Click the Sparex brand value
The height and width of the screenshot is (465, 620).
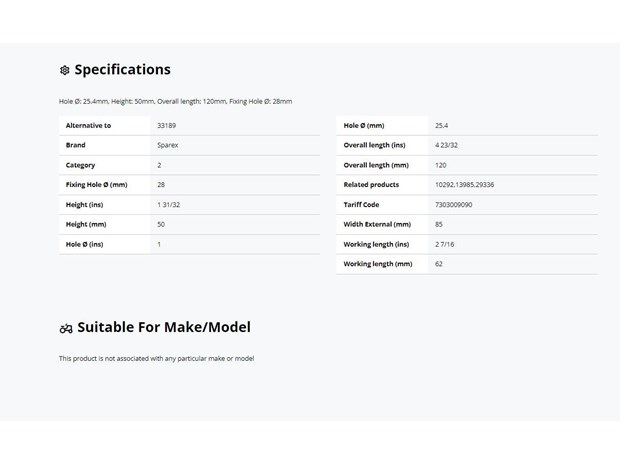click(168, 145)
